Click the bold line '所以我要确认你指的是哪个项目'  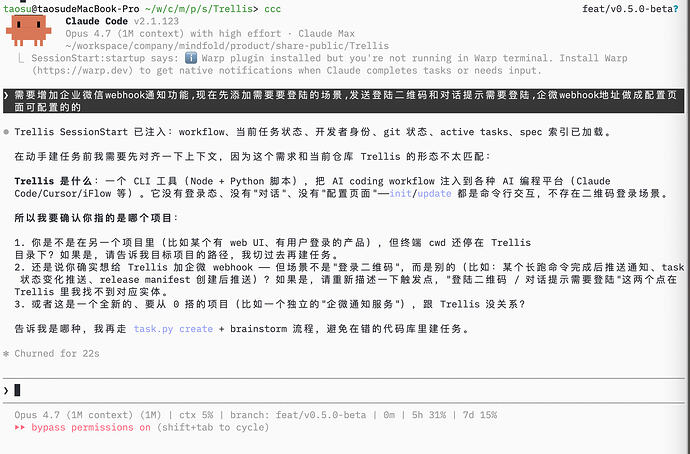pos(97,218)
